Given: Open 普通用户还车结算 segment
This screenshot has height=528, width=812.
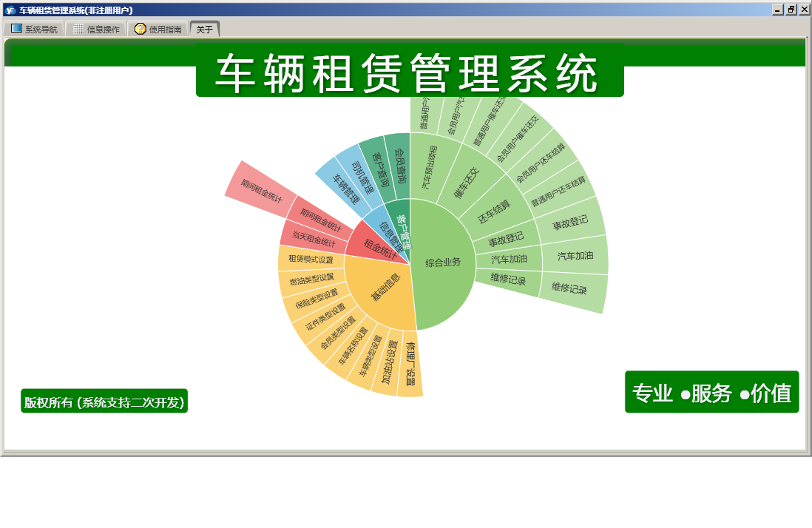Looking at the screenshot, I should click(558, 192).
